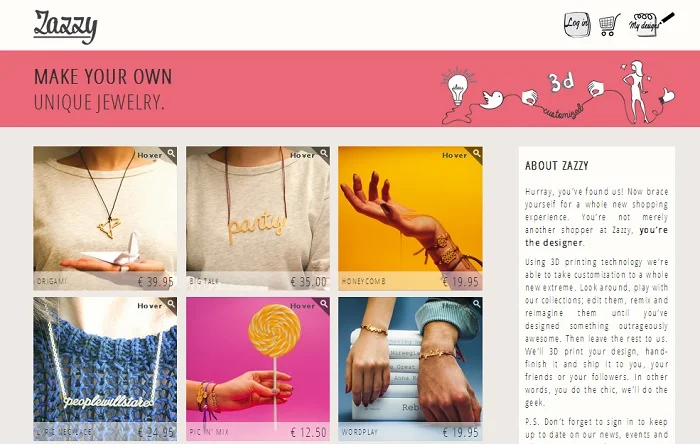
Task: Click magnifier icon on Wordplay product
Action: click(x=476, y=304)
